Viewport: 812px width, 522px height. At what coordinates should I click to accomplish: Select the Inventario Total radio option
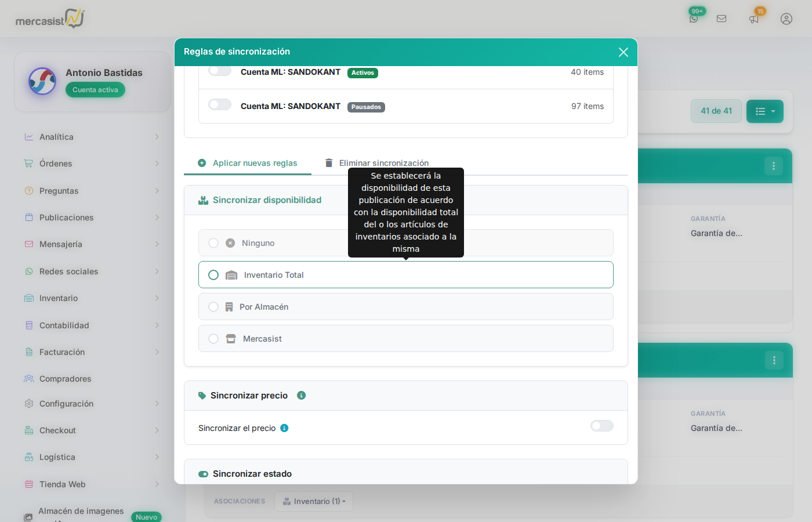[x=213, y=275]
